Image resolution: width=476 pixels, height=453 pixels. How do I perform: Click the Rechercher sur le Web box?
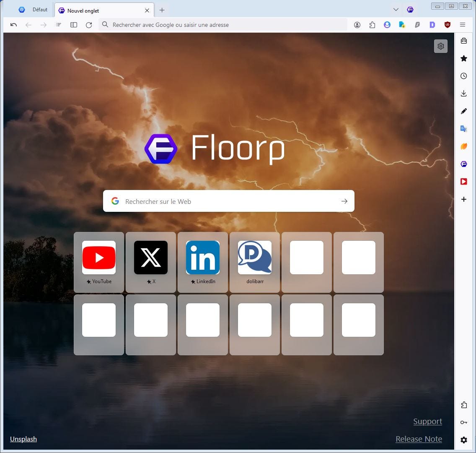(x=229, y=201)
